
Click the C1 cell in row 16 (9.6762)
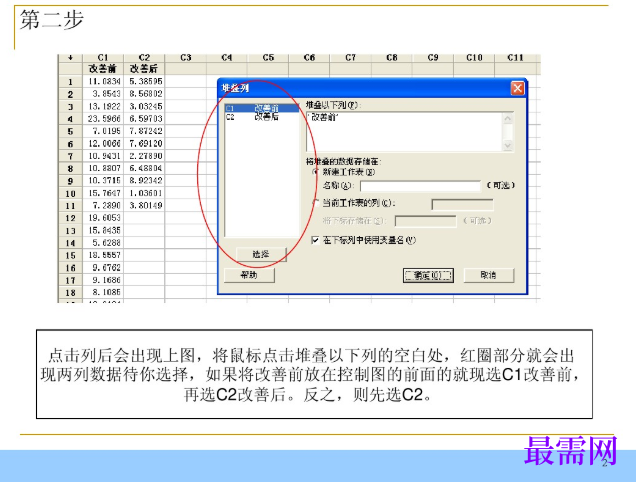coord(103,268)
